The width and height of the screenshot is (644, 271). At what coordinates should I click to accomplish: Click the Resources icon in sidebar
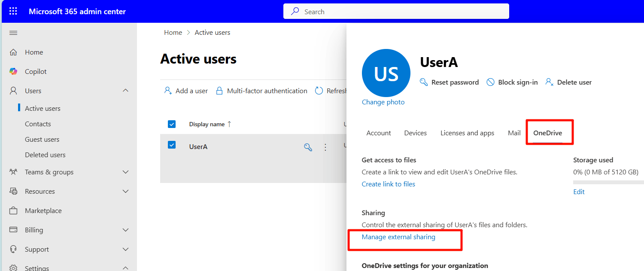click(13, 191)
